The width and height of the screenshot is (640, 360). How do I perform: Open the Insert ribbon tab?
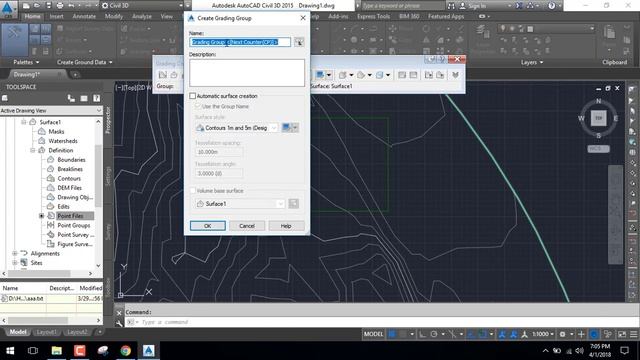56,16
